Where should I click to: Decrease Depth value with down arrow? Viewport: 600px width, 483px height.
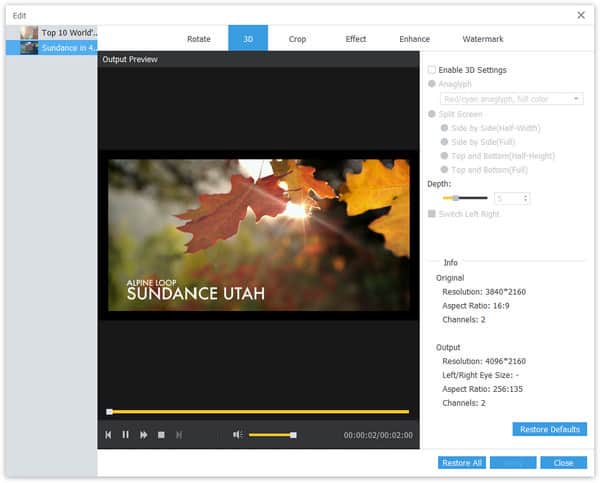[525, 201]
